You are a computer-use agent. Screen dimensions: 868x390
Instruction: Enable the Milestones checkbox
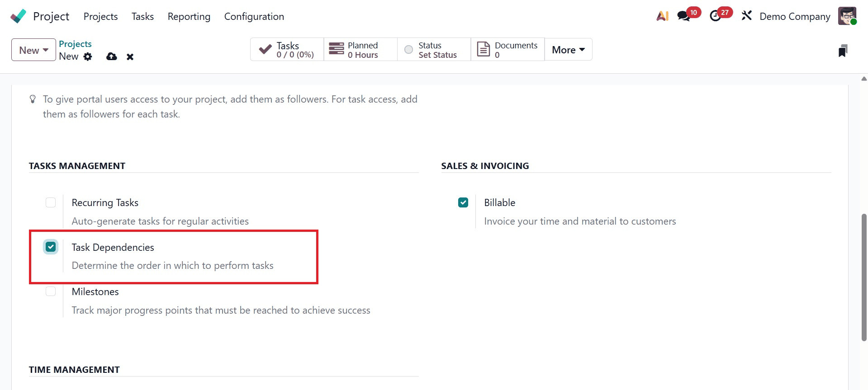click(51, 291)
